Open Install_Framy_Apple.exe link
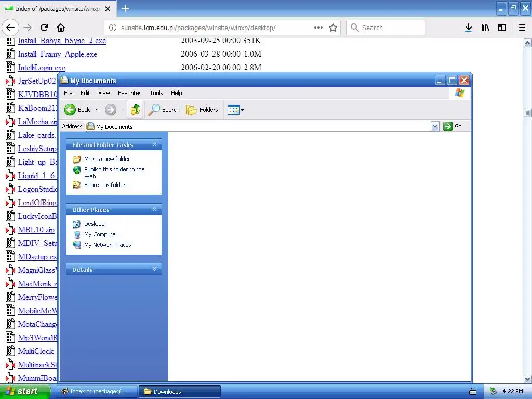 tap(57, 54)
